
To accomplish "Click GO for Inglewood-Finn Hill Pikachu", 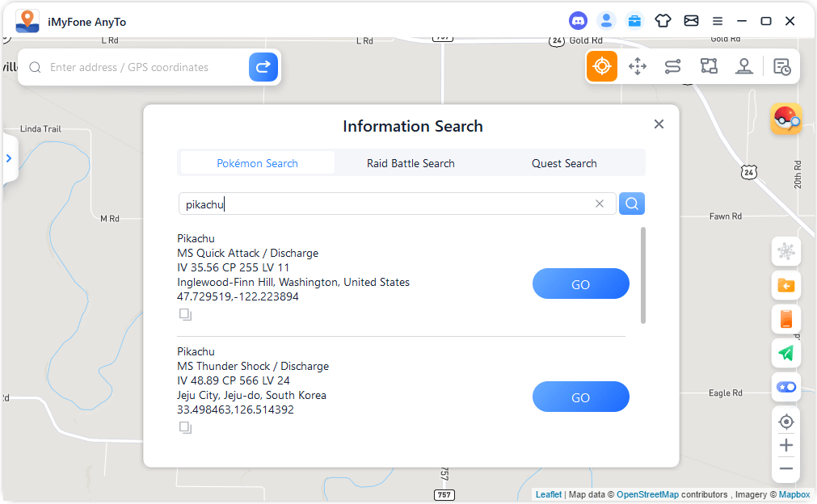I will [x=580, y=283].
